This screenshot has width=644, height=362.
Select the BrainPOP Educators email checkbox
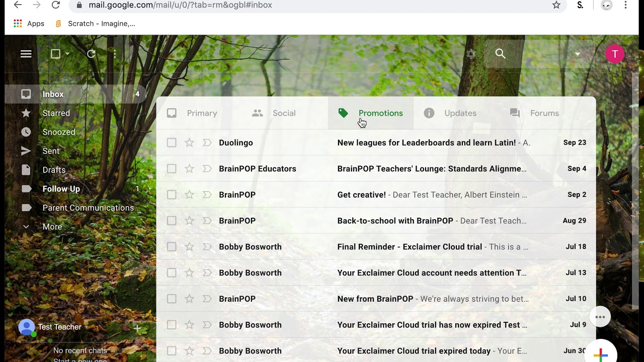(172, 169)
